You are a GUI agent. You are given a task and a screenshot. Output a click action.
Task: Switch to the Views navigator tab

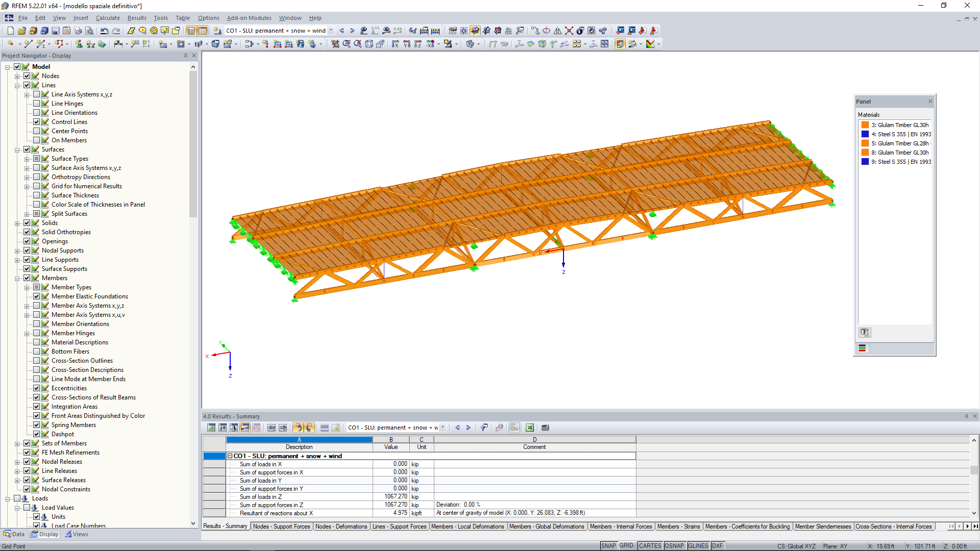(77, 534)
